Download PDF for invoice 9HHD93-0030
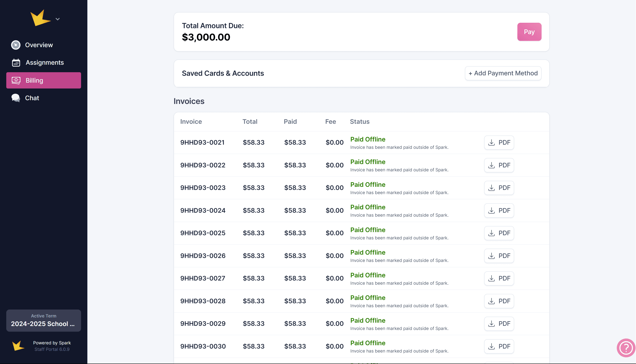The height and width of the screenshot is (364, 636). 499,346
